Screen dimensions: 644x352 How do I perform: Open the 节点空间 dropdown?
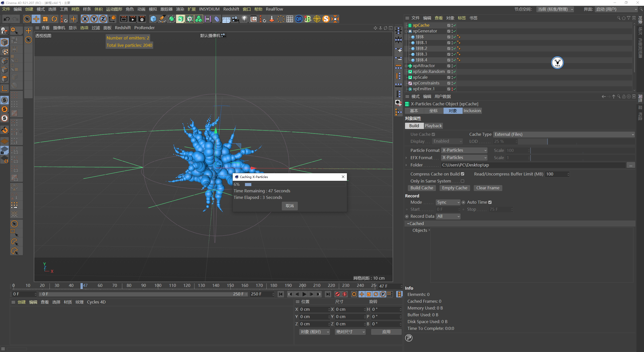pos(555,9)
